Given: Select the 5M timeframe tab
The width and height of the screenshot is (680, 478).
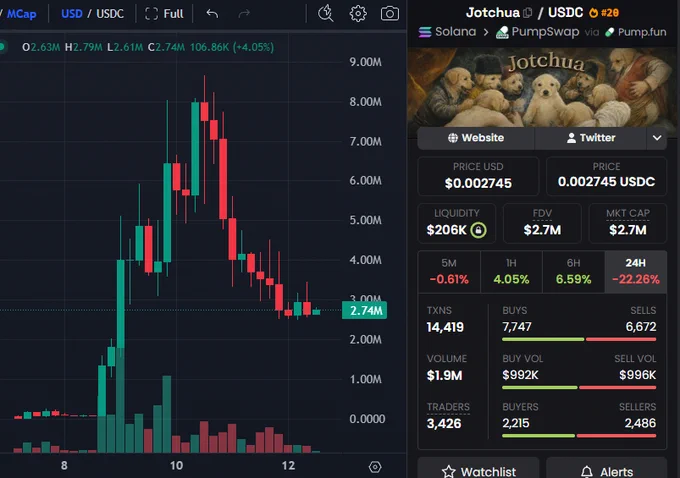Looking at the screenshot, I should [449, 272].
